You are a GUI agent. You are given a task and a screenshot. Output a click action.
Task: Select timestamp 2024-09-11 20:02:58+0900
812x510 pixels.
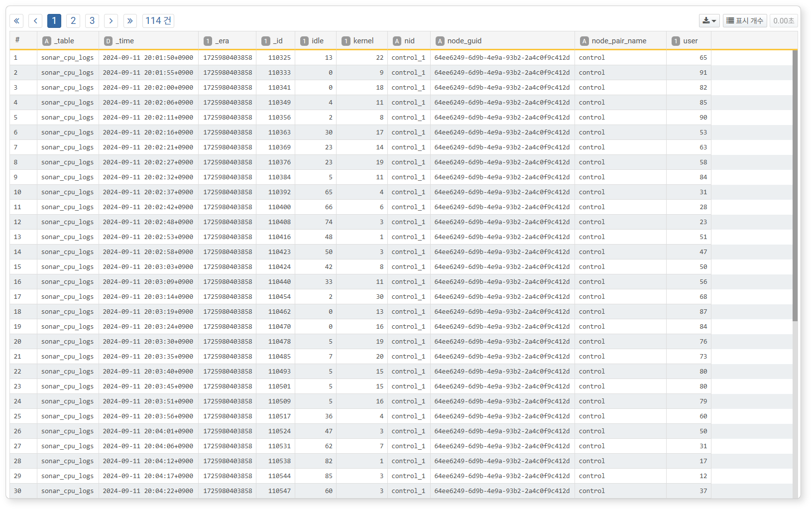[x=148, y=252]
